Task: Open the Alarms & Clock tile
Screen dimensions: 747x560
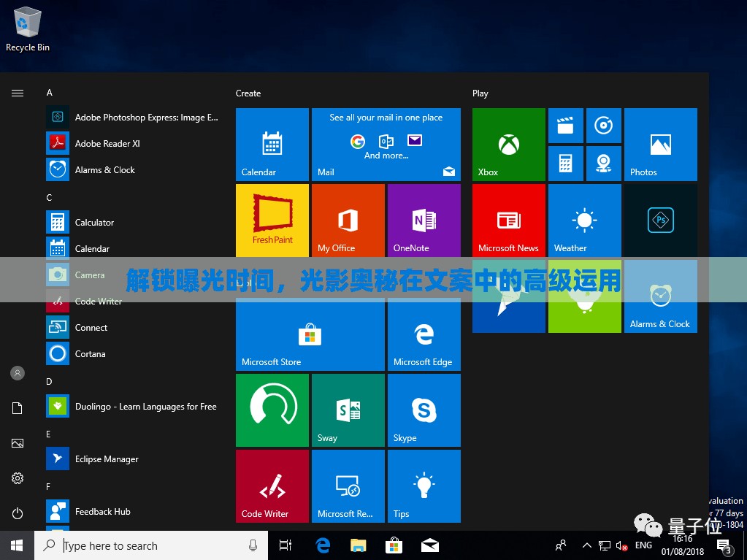Action: [x=661, y=296]
